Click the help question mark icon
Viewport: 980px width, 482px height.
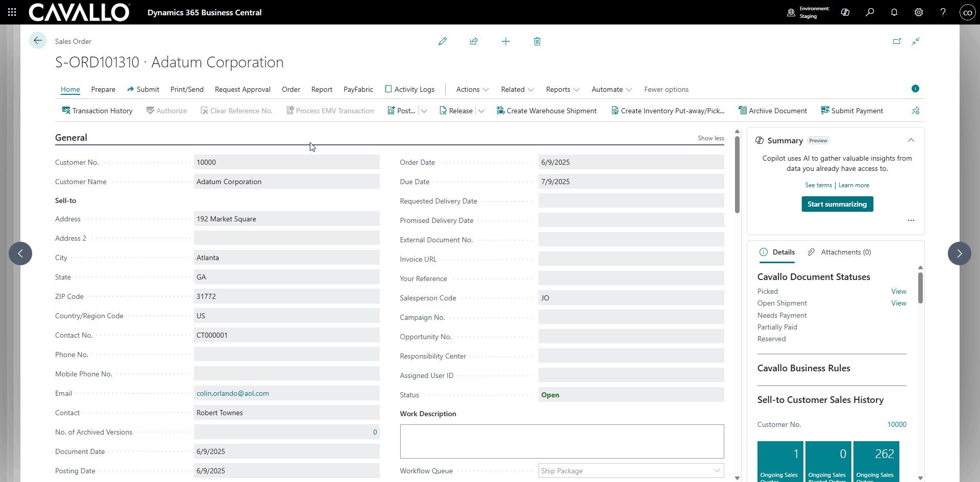point(943,12)
